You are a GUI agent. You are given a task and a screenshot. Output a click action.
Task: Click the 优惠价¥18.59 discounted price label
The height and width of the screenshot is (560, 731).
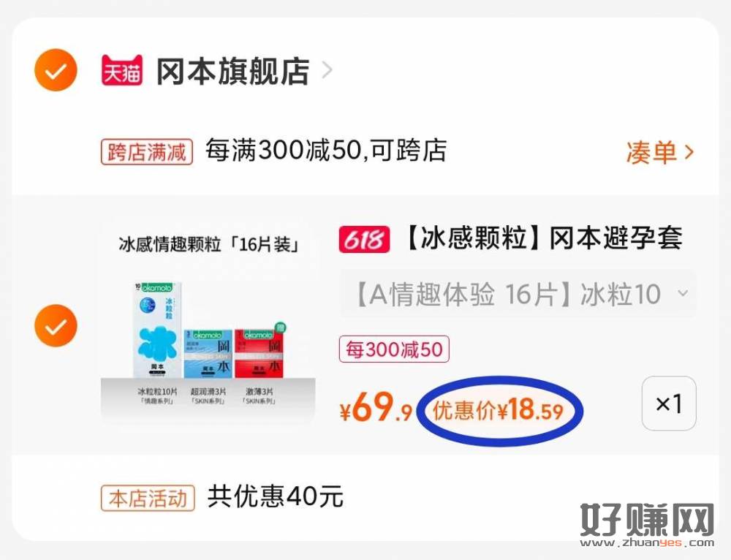pos(499,411)
